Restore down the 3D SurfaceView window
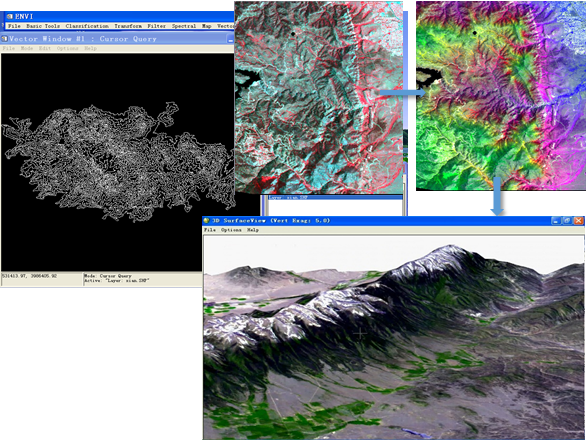This screenshot has height=440, width=586. (567, 221)
